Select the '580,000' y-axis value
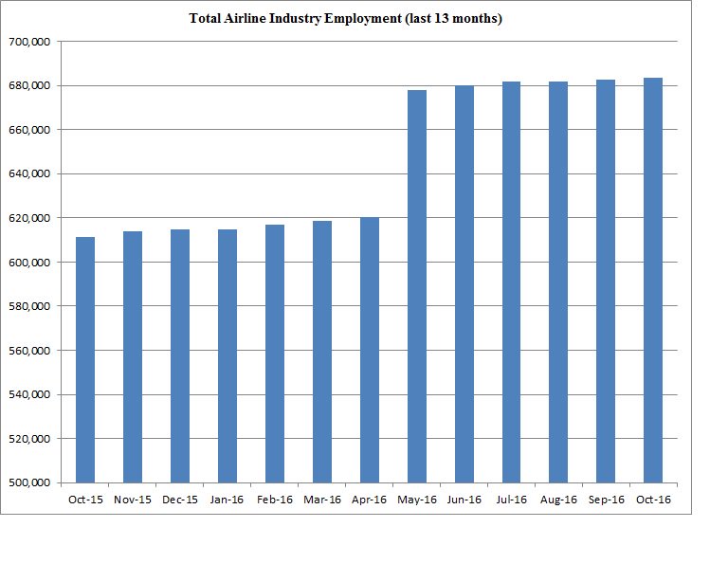 pos(29,306)
